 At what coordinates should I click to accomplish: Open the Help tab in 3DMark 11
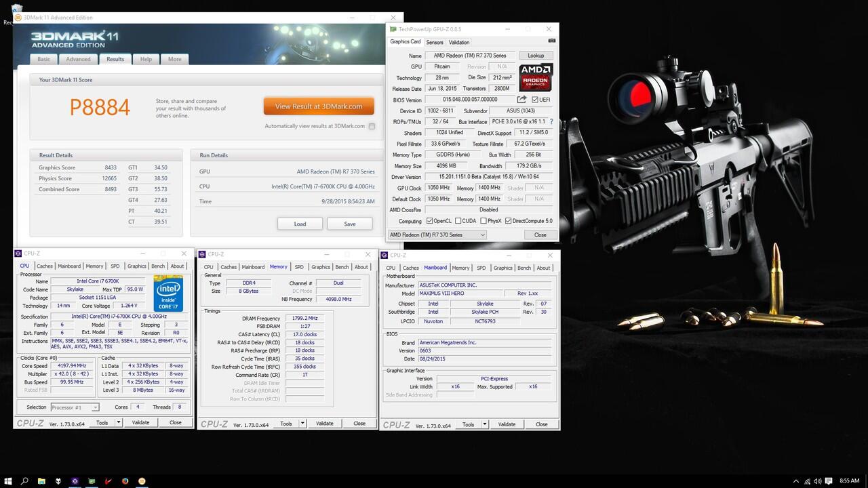point(146,59)
